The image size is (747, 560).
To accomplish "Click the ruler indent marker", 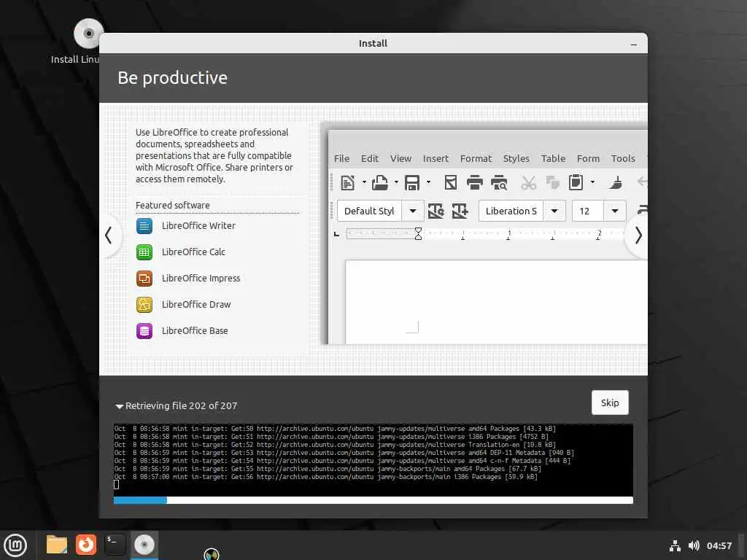I will point(418,234).
